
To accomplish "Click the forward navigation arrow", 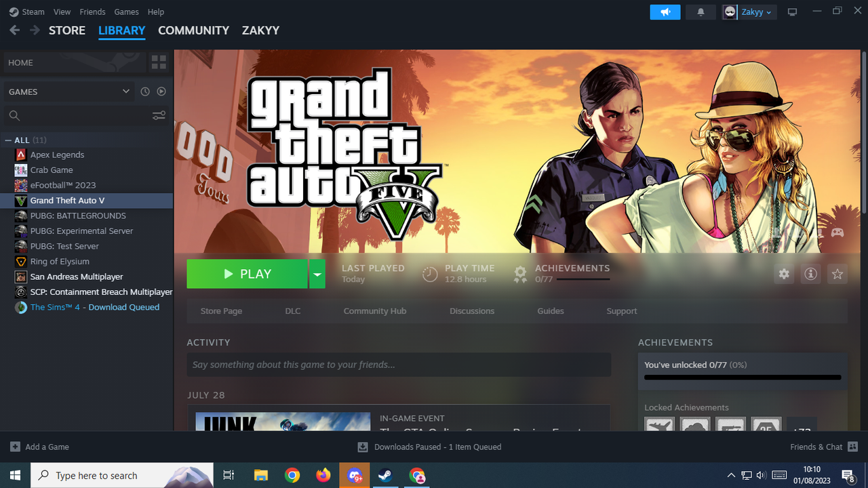I will tap(35, 30).
